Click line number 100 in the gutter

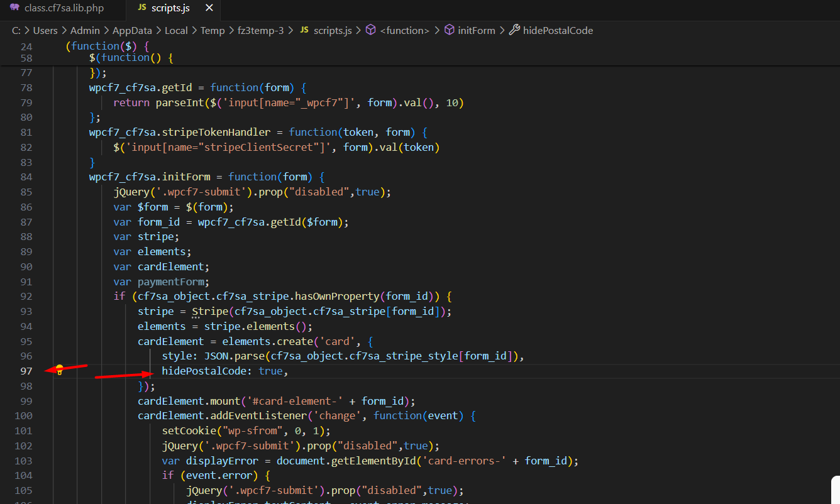click(x=23, y=415)
